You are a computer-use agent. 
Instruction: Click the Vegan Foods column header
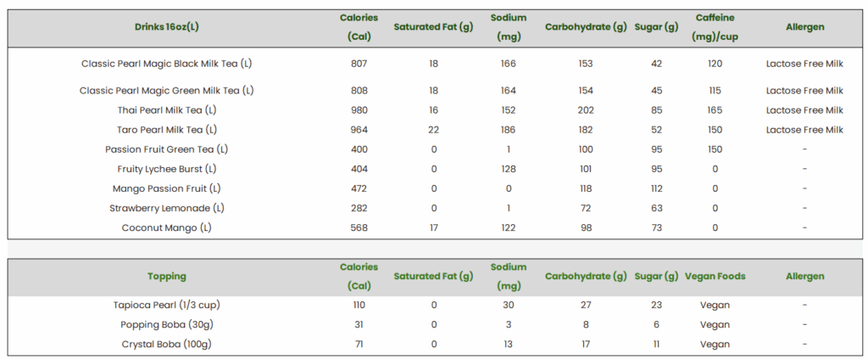[x=715, y=276]
